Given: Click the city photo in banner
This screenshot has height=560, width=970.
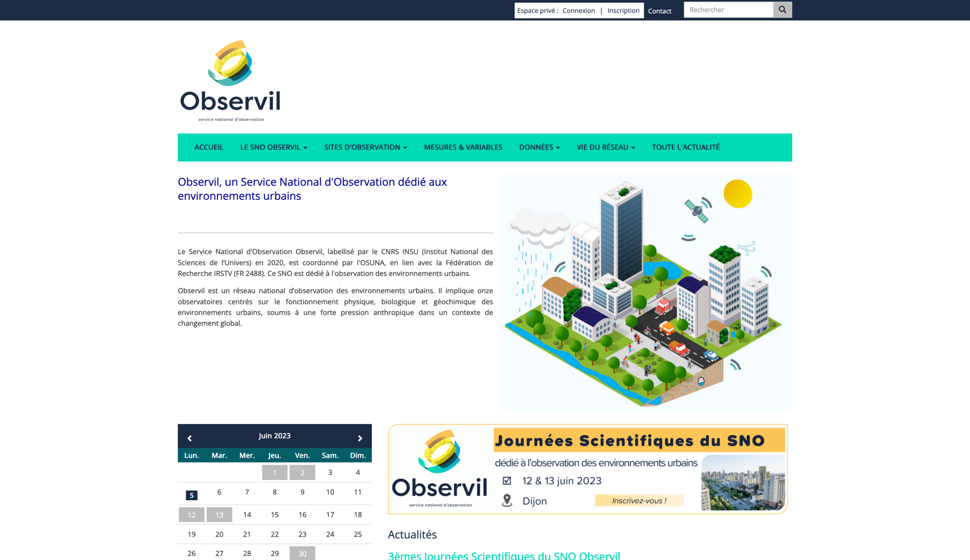Looking at the screenshot, I should tap(743, 482).
